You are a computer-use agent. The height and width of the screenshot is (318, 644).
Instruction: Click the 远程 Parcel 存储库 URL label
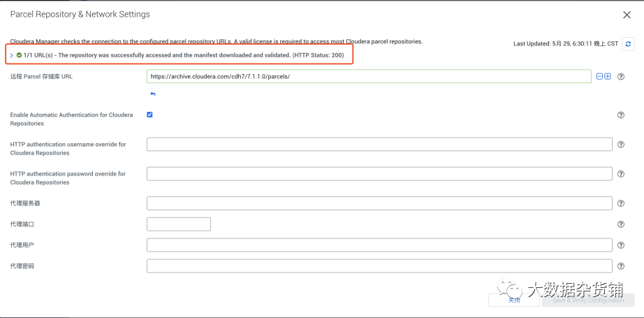point(41,76)
